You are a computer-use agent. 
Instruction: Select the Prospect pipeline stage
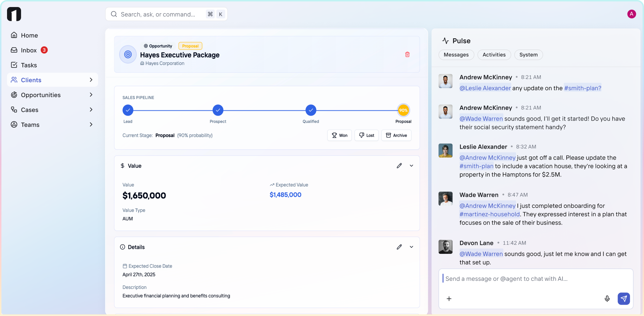coord(218,110)
